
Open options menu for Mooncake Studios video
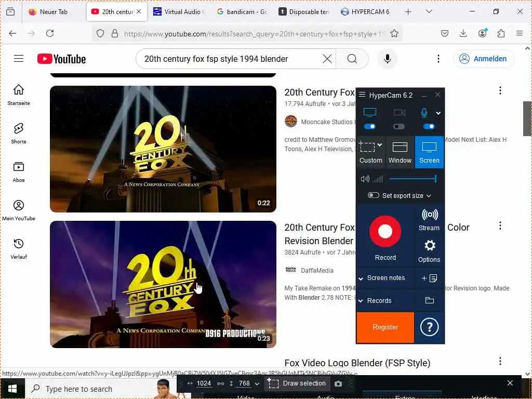click(500, 90)
